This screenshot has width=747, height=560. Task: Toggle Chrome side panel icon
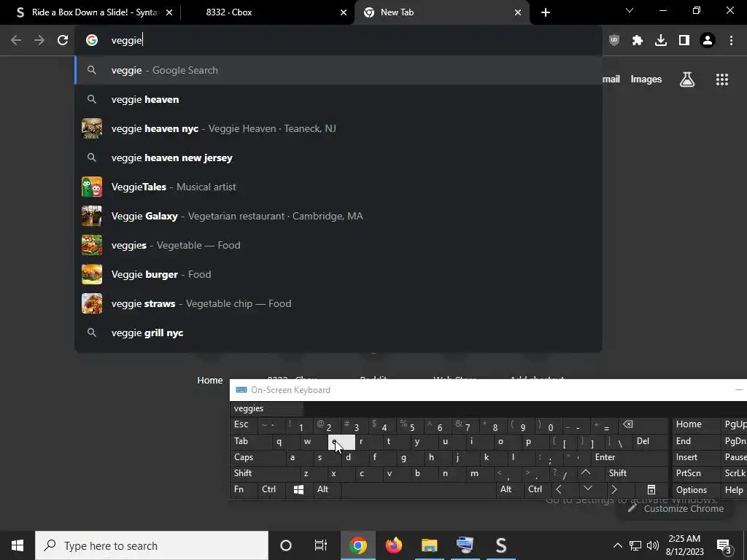684,40
